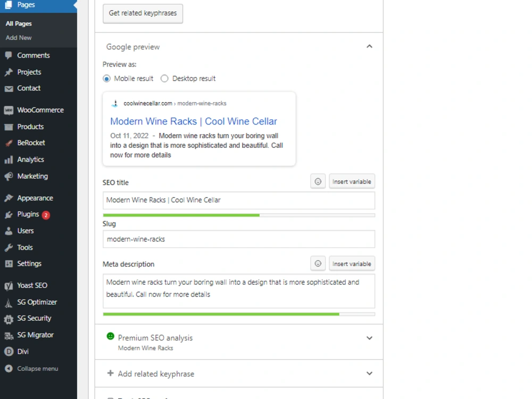Click the 'Preview as:' label
Image resolution: width=532 pixels, height=399 pixels.
click(x=119, y=64)
